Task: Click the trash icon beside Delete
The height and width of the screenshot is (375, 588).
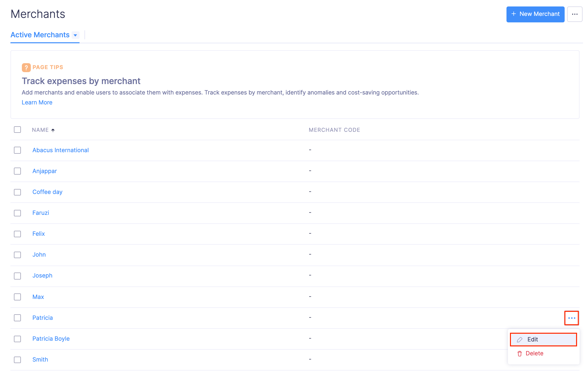Action: tap(519, 354)
